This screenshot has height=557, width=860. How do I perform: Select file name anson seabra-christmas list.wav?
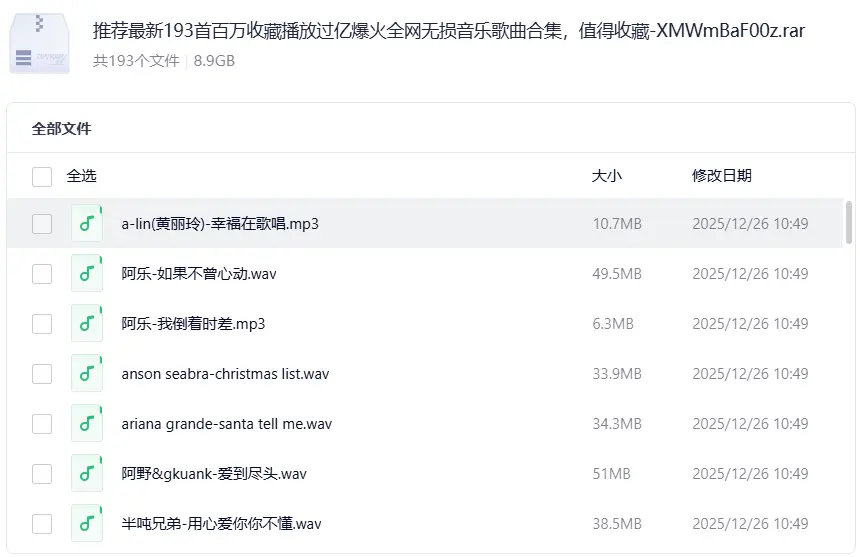[x=225, y=374]
